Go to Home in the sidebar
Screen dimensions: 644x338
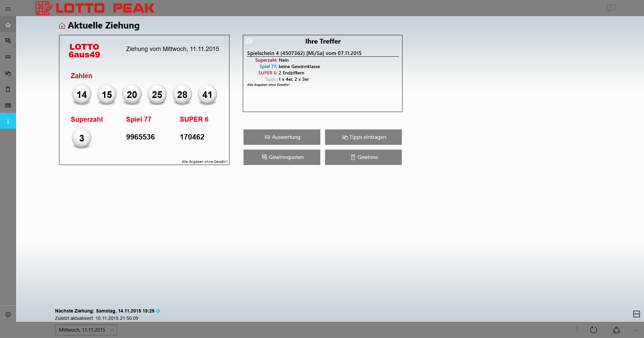(x=8, y=25)
